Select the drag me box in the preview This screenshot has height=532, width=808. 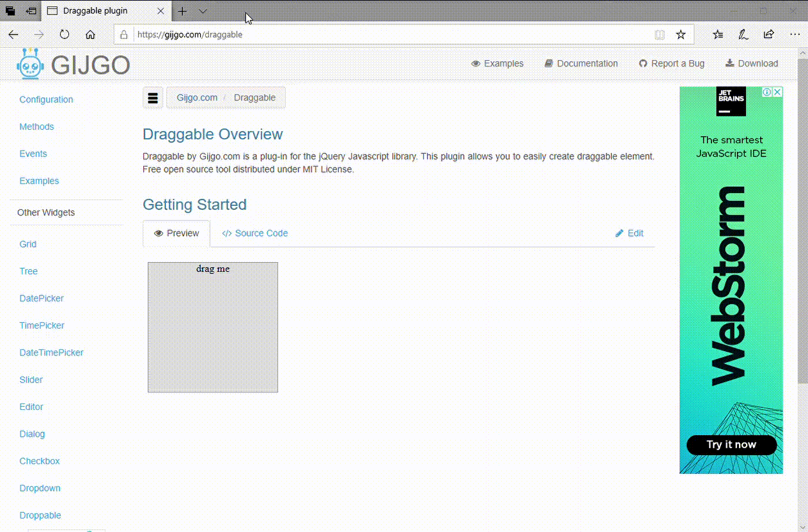(x=213, y=327)
